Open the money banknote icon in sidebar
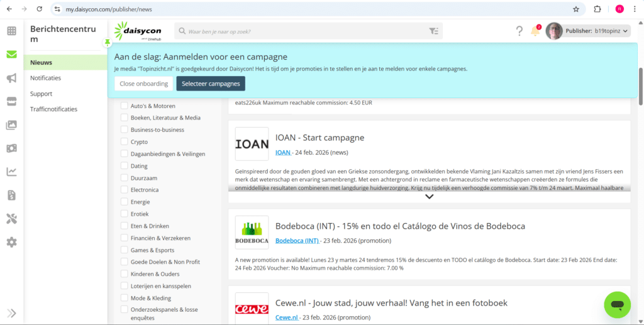Viewport: 644px width, 325px height. point(11,148)
